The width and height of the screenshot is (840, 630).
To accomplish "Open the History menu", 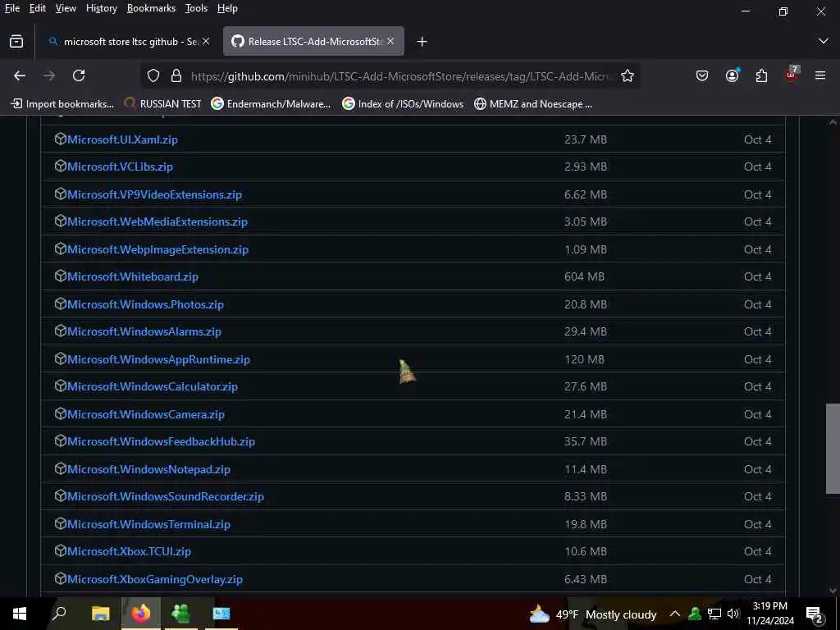I will pyautogui.click(x=101, y=8).
